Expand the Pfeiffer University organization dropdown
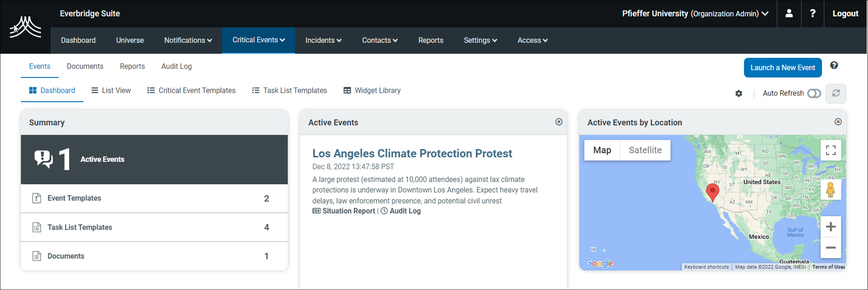The height and width of the screenshot is (290, 868). click(x=695, y=13)
